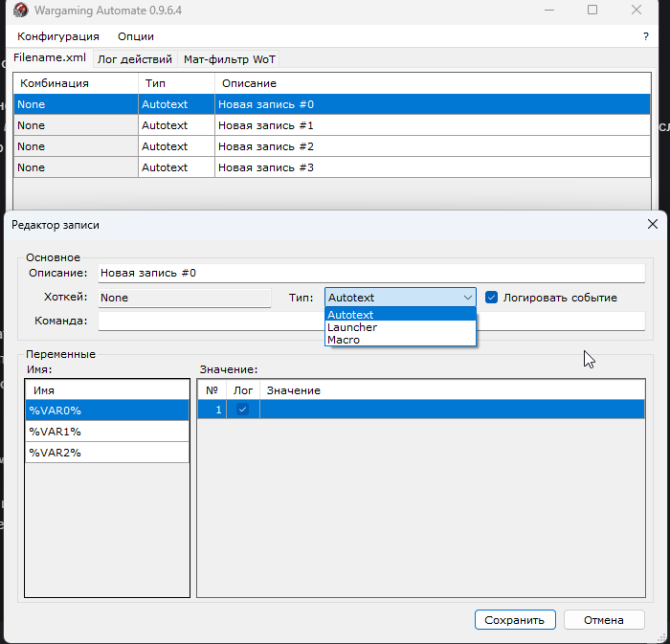The width and height of the screenshot is (670, 644).
Task: Click the Имя column header in variables list
Action: tap(107, 390)
